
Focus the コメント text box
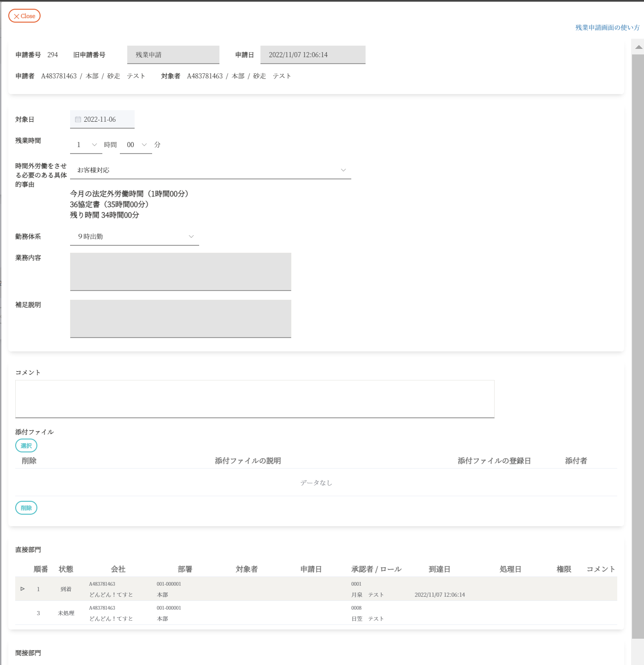(x=254, y=399)
